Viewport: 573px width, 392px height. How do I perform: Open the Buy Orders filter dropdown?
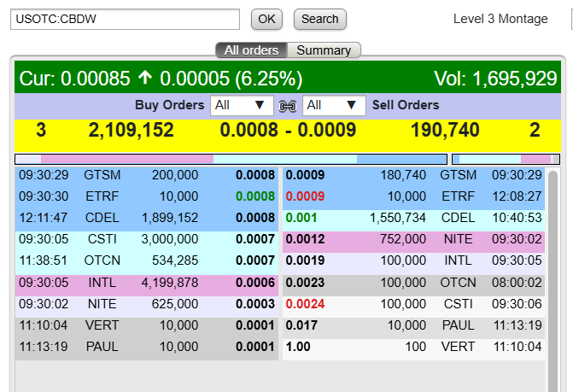pos(242,106)
